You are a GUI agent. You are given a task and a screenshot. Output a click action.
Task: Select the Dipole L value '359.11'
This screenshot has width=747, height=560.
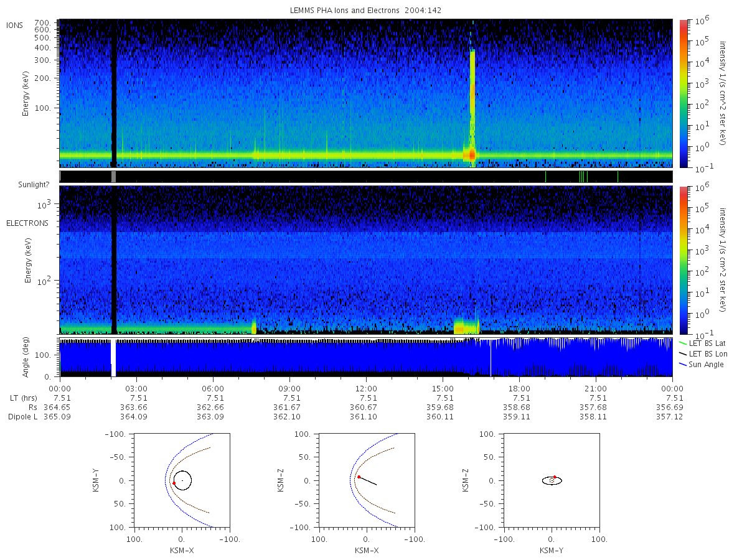[516, 417]
